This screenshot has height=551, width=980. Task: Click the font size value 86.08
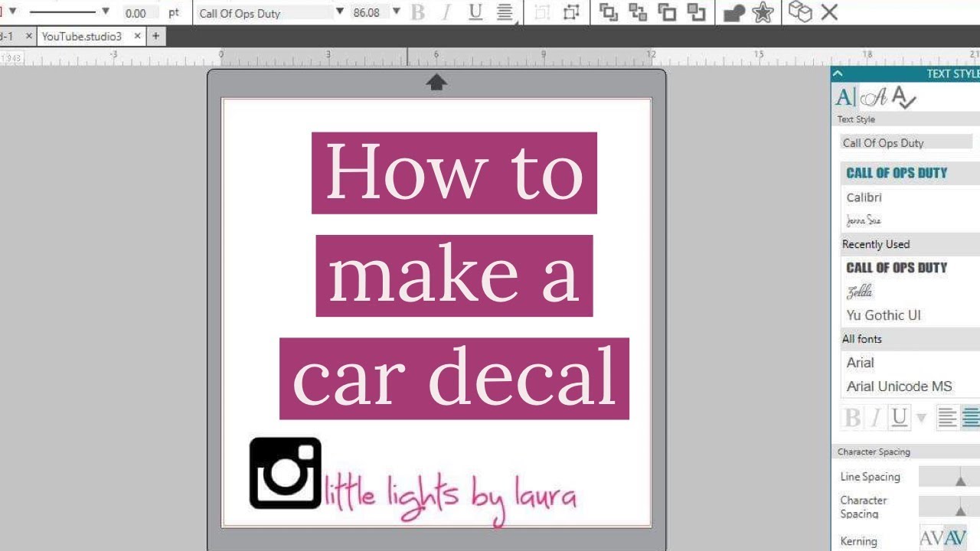point(367,12)
